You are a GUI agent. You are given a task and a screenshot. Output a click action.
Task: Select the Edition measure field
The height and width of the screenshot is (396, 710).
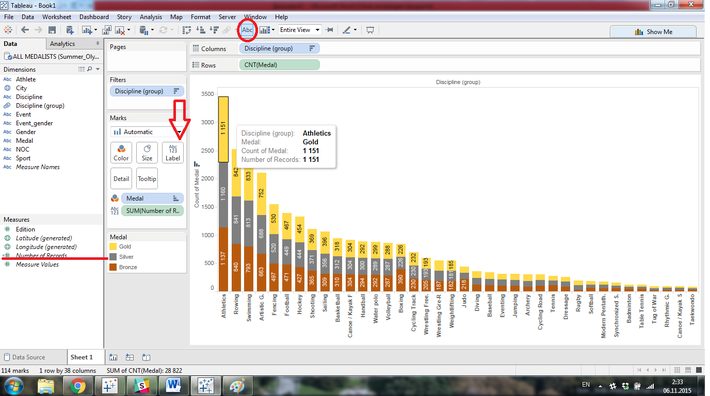tap(25, 229)
